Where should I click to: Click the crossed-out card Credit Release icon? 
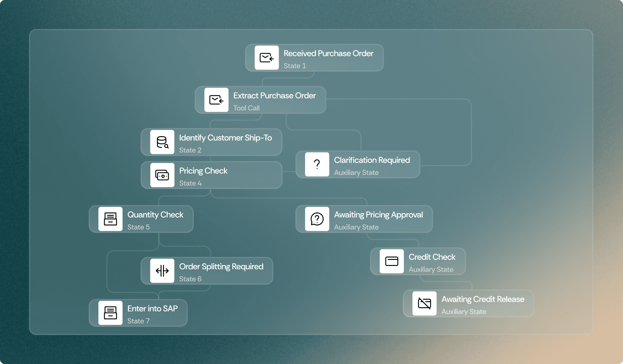424,303
